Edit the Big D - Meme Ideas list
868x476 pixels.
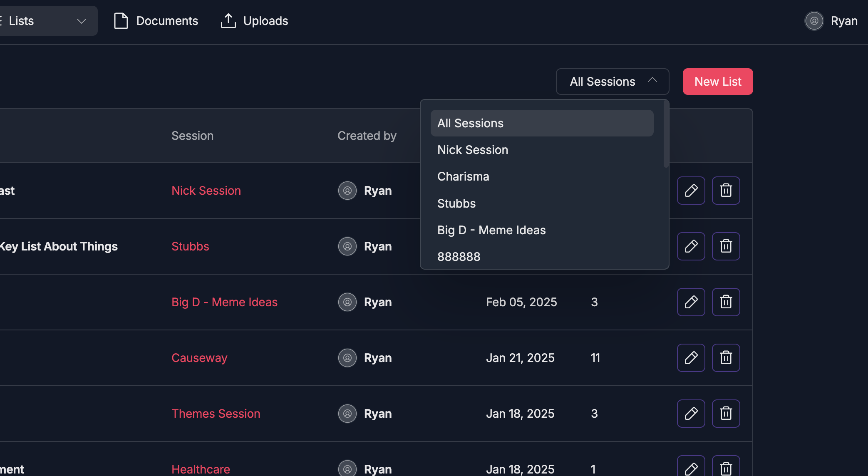click(x=691, y=302)
